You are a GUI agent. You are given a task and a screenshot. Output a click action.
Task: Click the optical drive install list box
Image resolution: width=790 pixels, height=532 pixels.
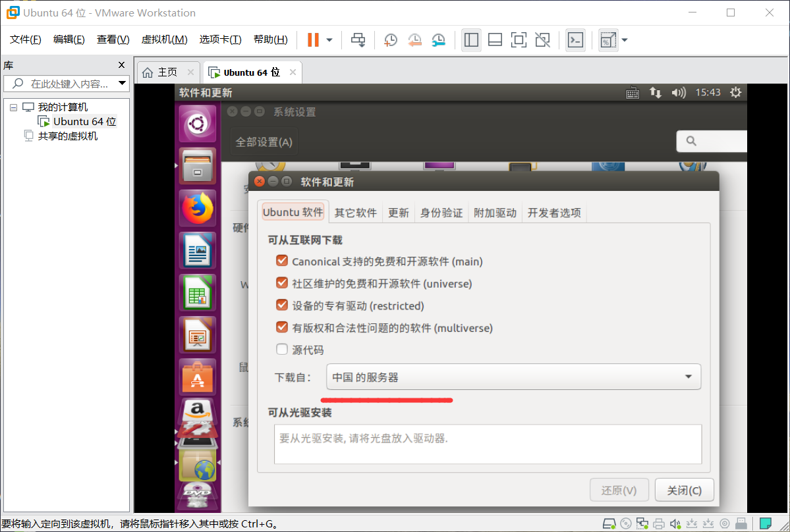[488, 444]
